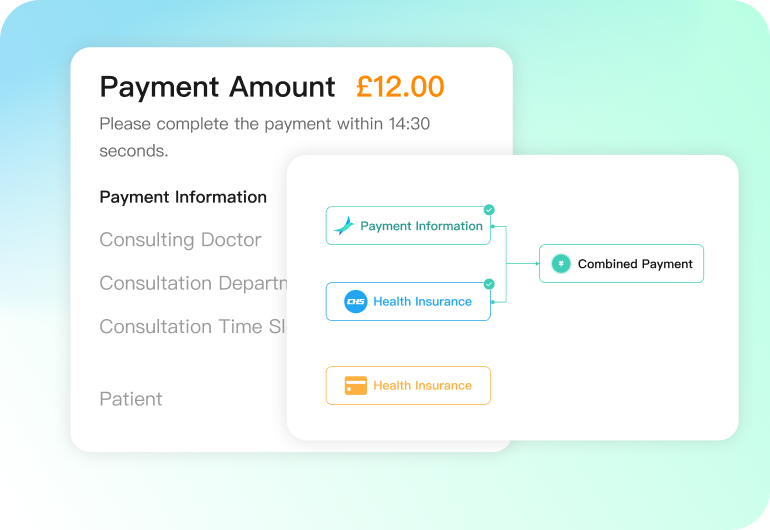Viewport: 770px width, 530px height.
Task: Click the orange bank card icon
Action: click(356, 385)
